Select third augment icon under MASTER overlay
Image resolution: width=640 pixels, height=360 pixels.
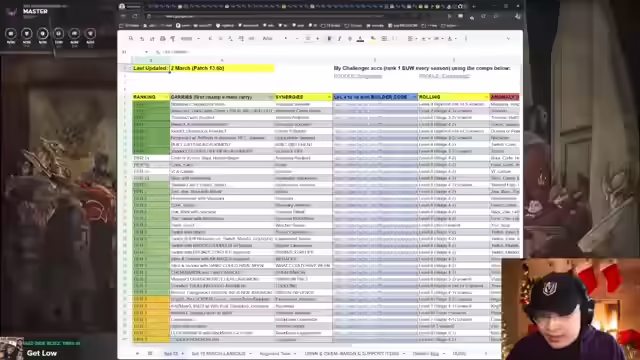click(x=42, y=34)
